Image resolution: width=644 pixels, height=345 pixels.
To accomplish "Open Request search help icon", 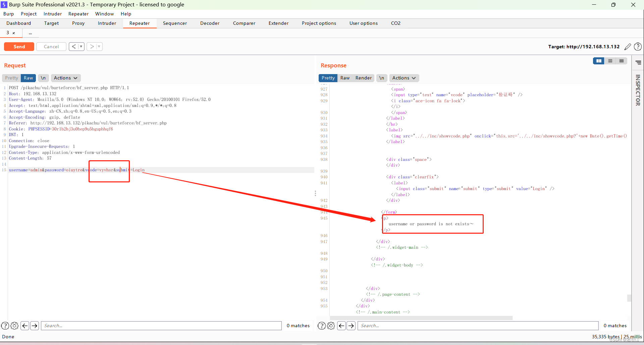I will click(5, 326).
